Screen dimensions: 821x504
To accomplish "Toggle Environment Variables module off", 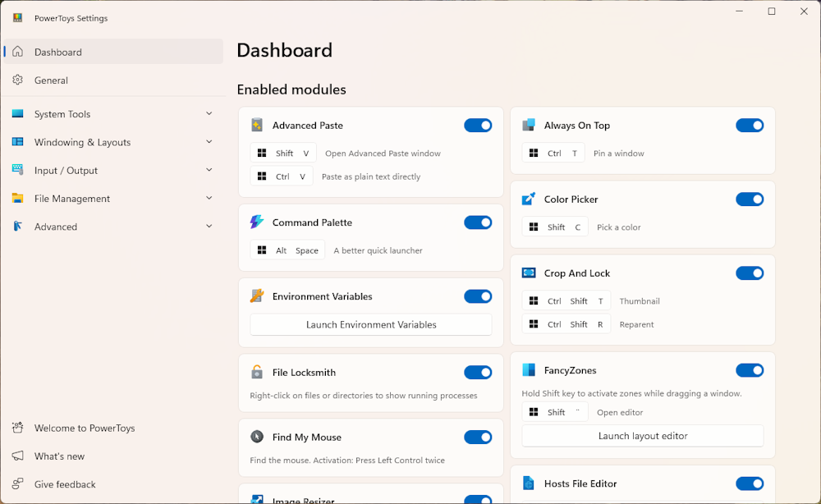I will click(478, 296).
